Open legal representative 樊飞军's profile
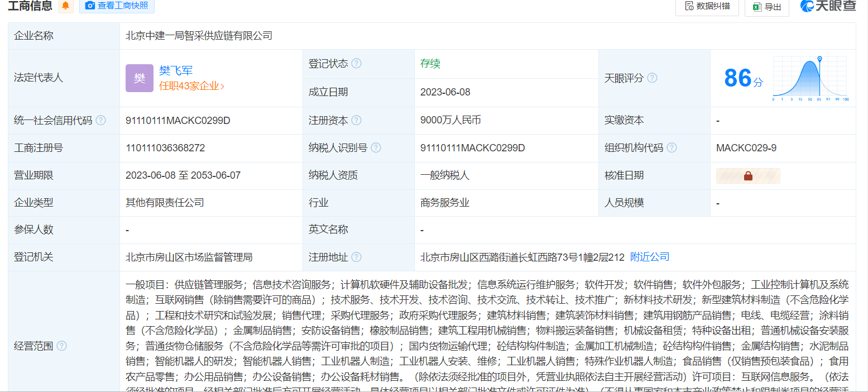This screenshot has width=868, height=392. [x=176, y=70]
